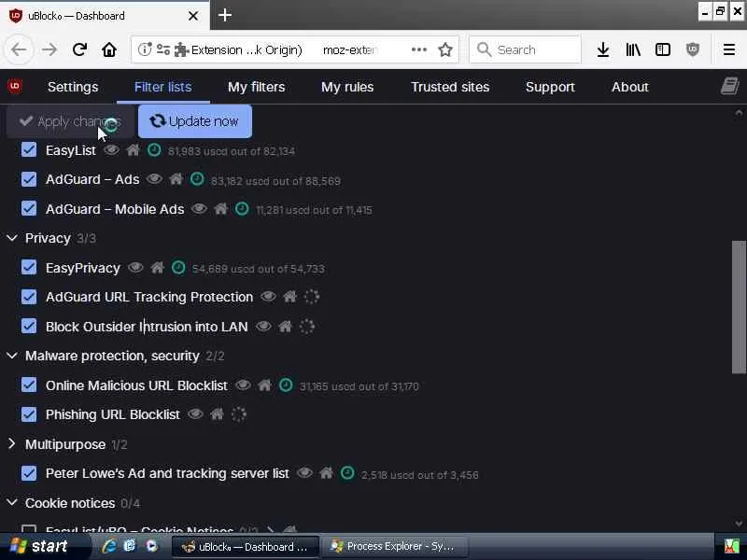
Task: Click the Firefox Search field
Action: pos(525,49)
